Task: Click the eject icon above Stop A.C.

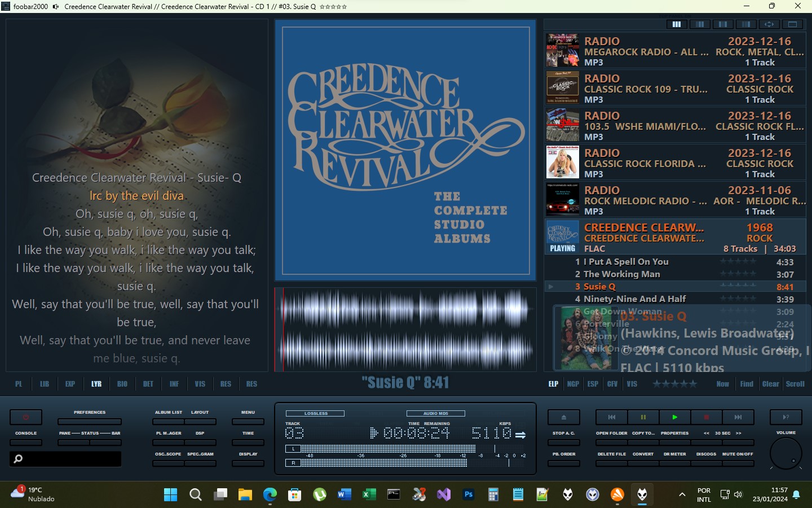Action: tap(564, 417)
